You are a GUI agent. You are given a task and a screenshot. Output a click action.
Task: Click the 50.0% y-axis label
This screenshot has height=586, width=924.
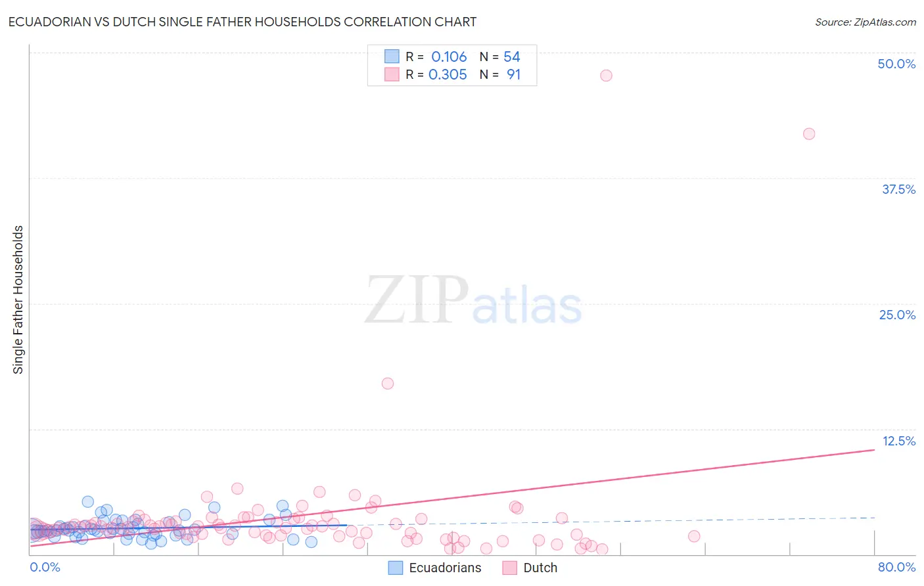pyautogui.click(x=896, y=64)
